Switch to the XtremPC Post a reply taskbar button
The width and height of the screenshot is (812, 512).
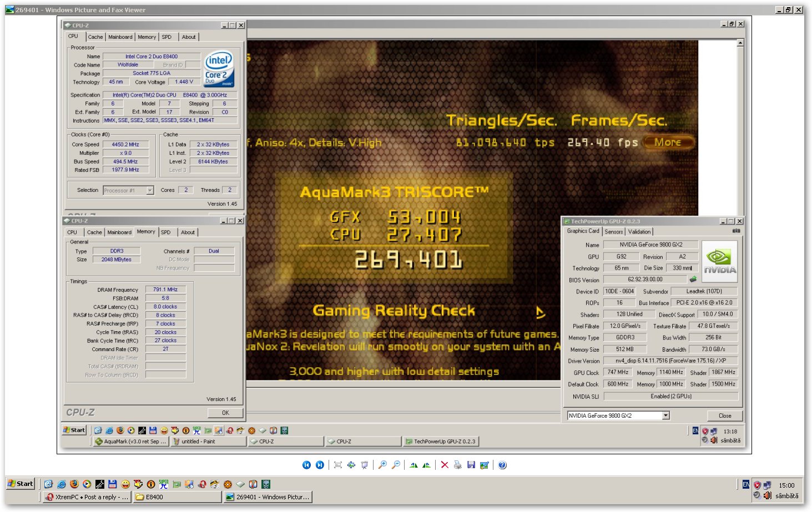click(x=88, y=497)
